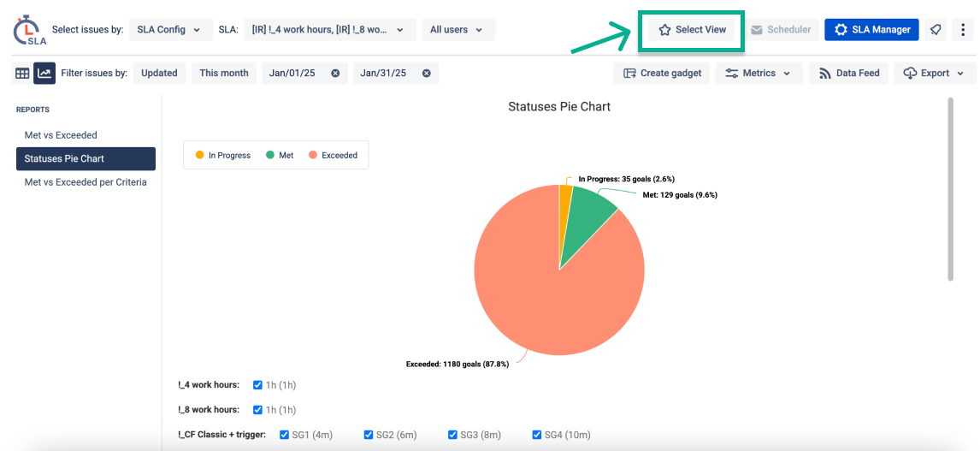The height and width of the screenshot is (451, 980).
Task: Clear the Jan/01/25 start date
Action: click(x=335, y=74)
